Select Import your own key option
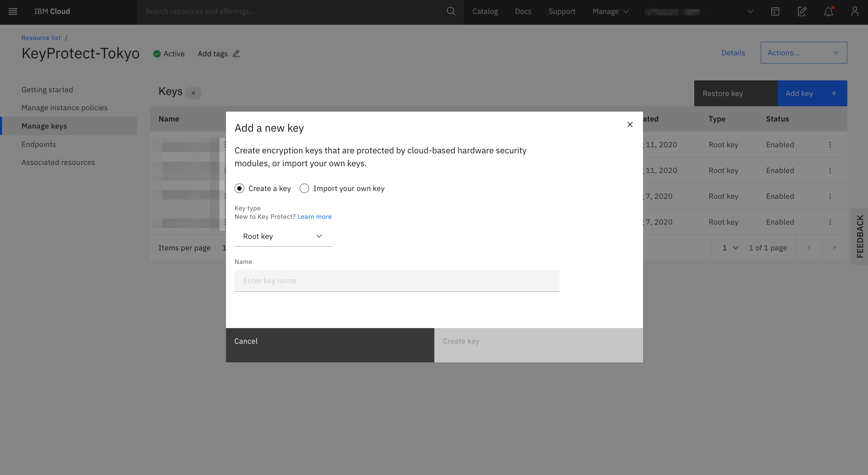Image resolution: width=868 pixels, height=475 pixels. tap(304, 189)
